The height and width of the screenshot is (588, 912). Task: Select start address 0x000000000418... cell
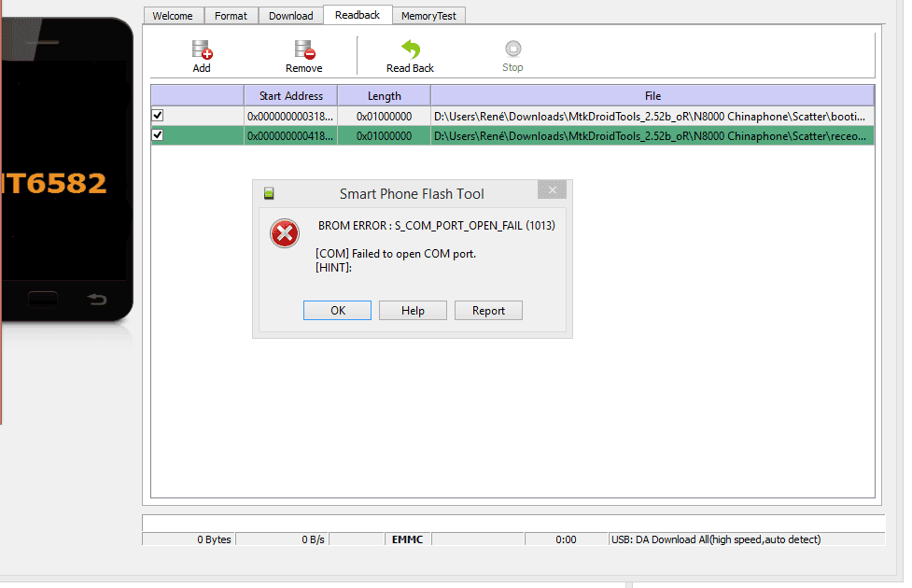tap(290, 136)
